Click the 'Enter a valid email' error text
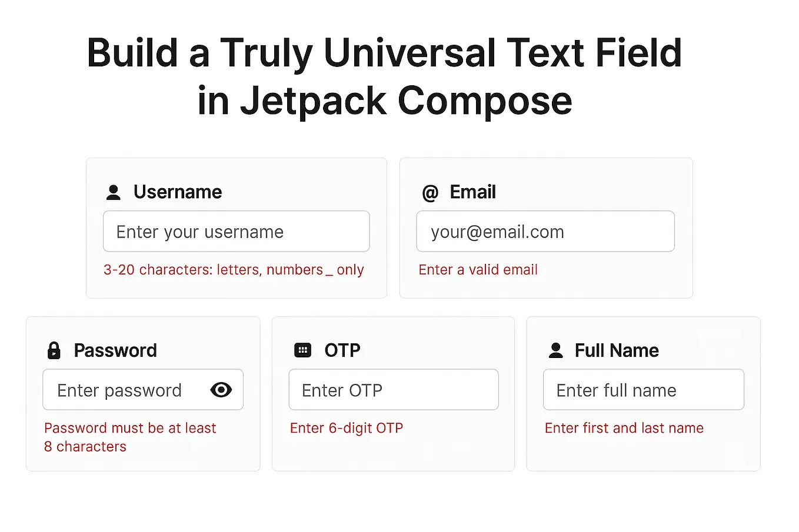This screenshot has width=799, height=532. (478, 270)
